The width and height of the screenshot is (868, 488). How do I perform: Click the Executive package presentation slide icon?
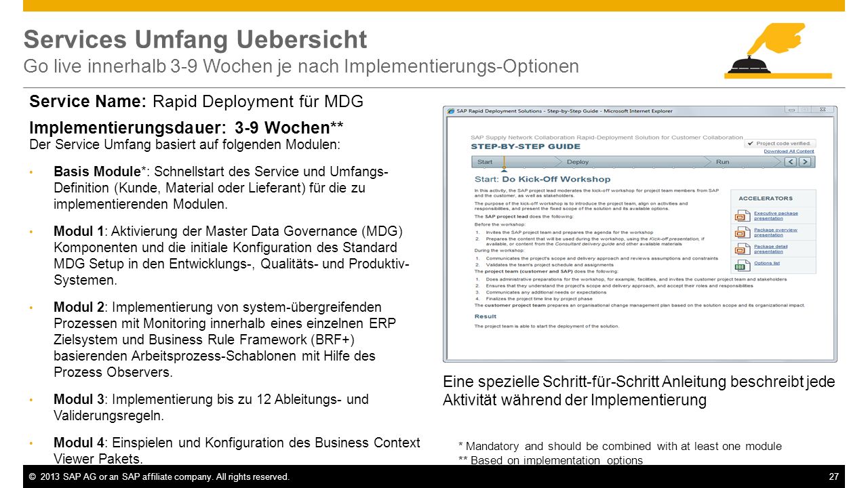(x=743, y=216)
